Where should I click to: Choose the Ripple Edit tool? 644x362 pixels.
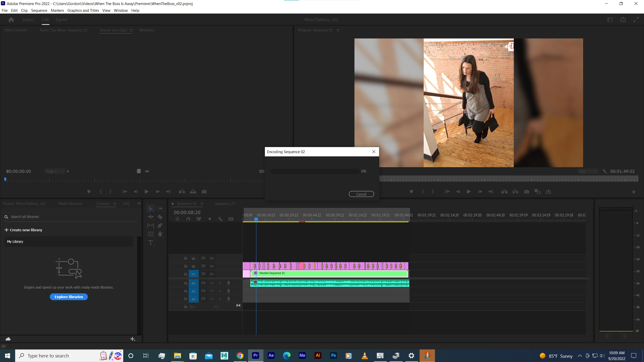[x=151, y=217]
